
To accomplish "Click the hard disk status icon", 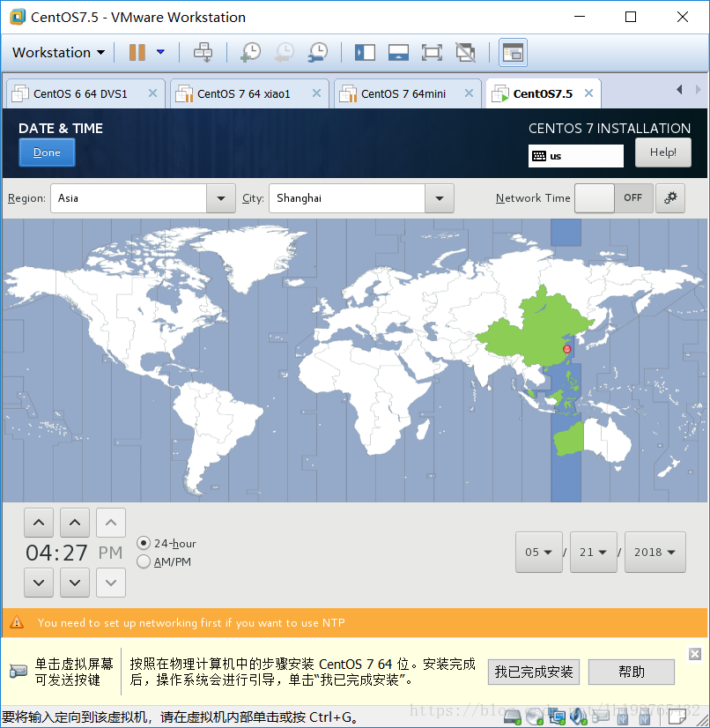I will pos(512,717).
